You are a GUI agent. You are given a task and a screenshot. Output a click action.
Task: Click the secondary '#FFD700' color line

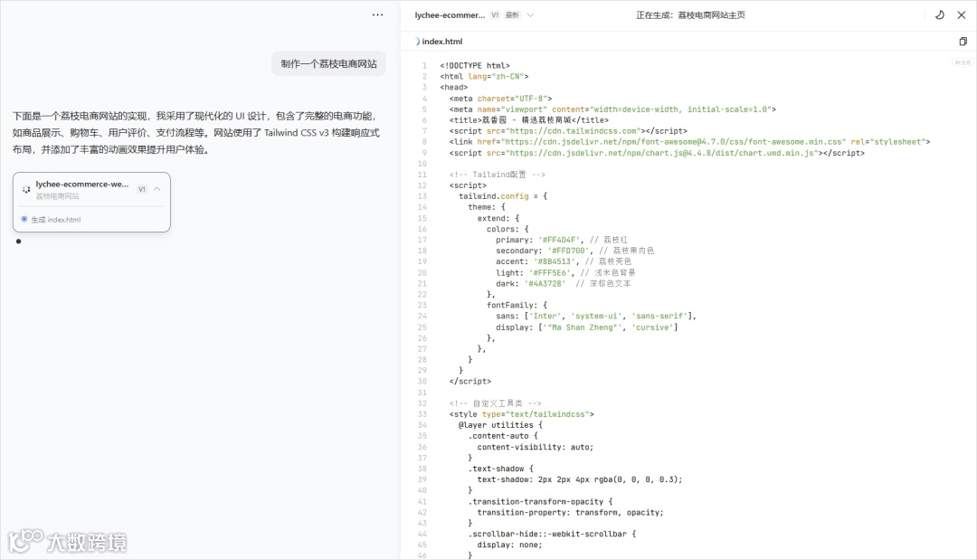point(575,251)
